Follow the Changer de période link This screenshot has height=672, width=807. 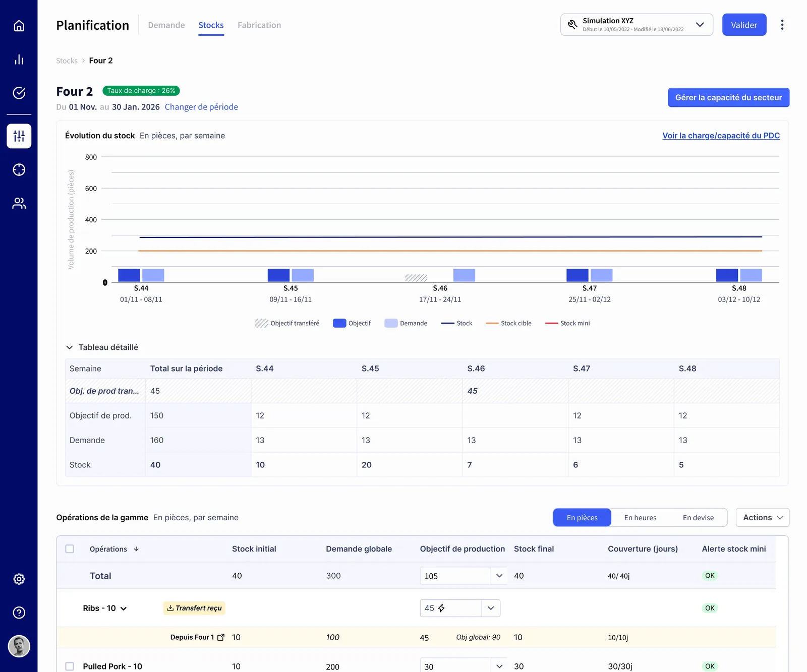201,107
